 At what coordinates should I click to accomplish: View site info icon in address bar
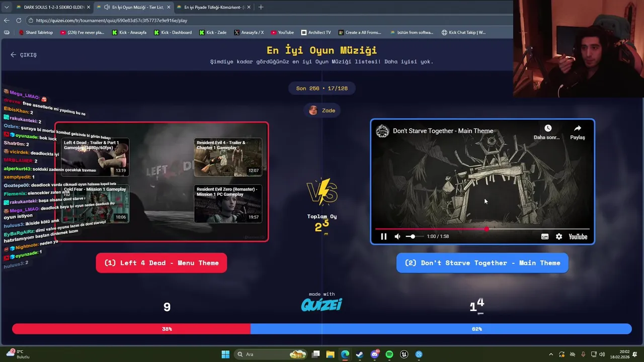point(31,21)
